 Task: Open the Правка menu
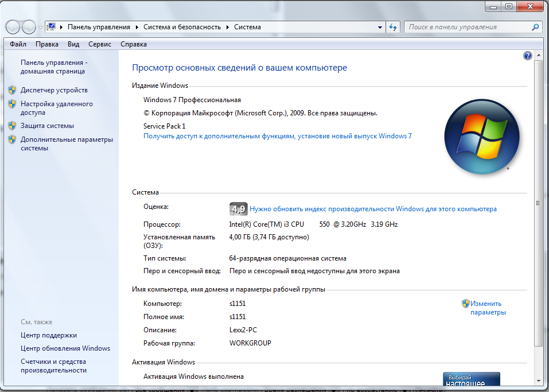47,44
